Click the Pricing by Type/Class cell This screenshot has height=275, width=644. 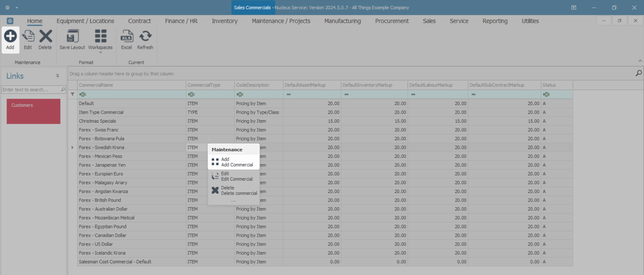pyautogui.click(x=259, y=112)
